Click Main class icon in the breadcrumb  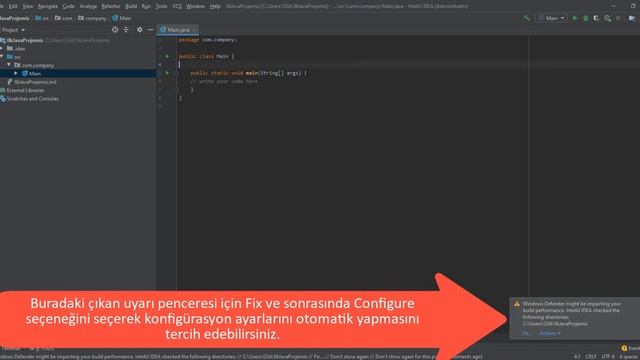click(115, 18)
